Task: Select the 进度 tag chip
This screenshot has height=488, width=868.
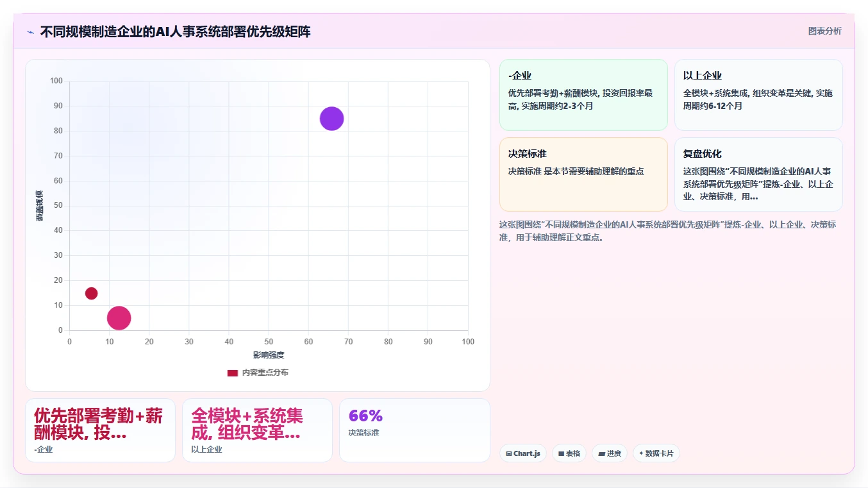Action: tap(609, 453)
